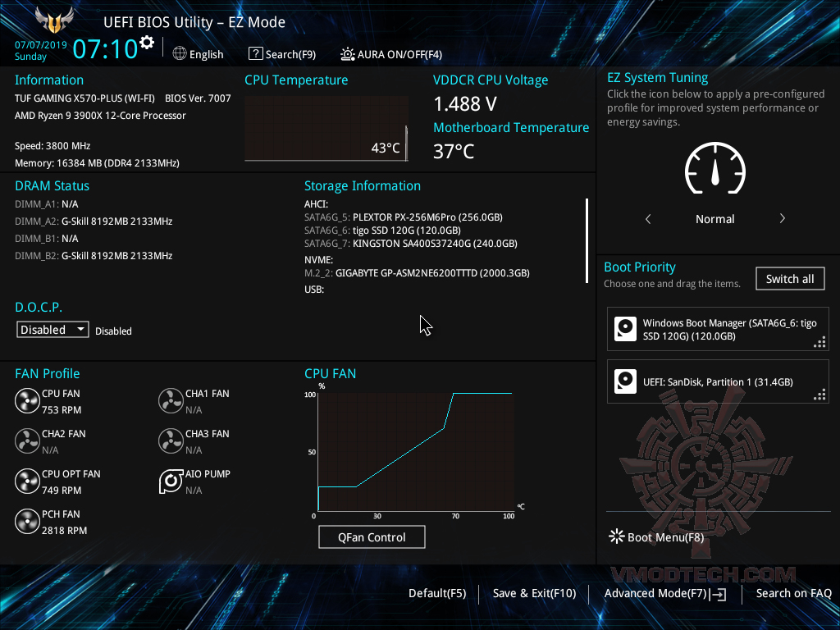Click the Windows Boot Manager disk icon
Screen dimensions: 840x630
tap(625, 329)
